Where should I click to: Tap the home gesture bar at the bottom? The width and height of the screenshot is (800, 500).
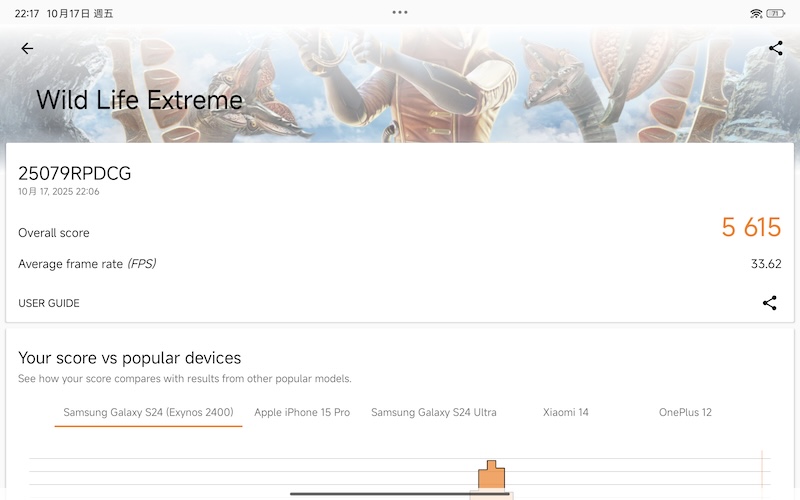[400, 493]
